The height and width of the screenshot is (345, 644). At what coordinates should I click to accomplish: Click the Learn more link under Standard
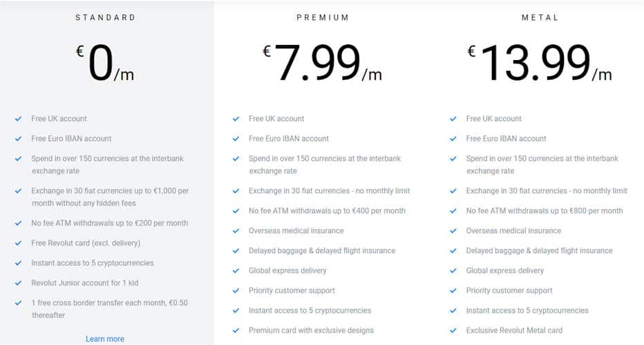click(105, 339)
